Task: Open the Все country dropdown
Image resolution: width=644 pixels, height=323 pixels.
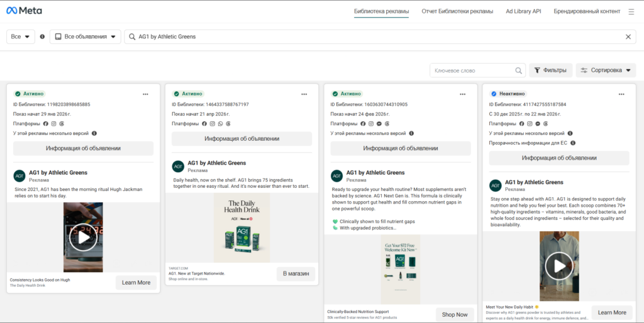Action: pyautogui.click(x=21, y=36)
